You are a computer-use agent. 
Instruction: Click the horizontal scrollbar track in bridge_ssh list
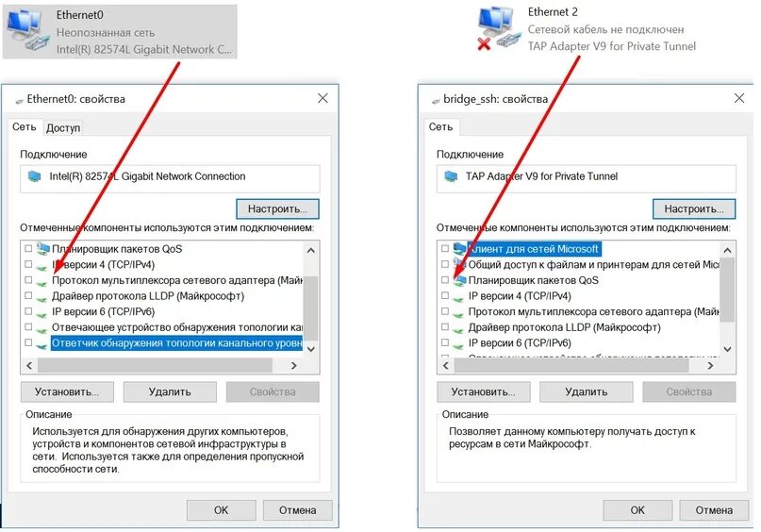point(577,365)
